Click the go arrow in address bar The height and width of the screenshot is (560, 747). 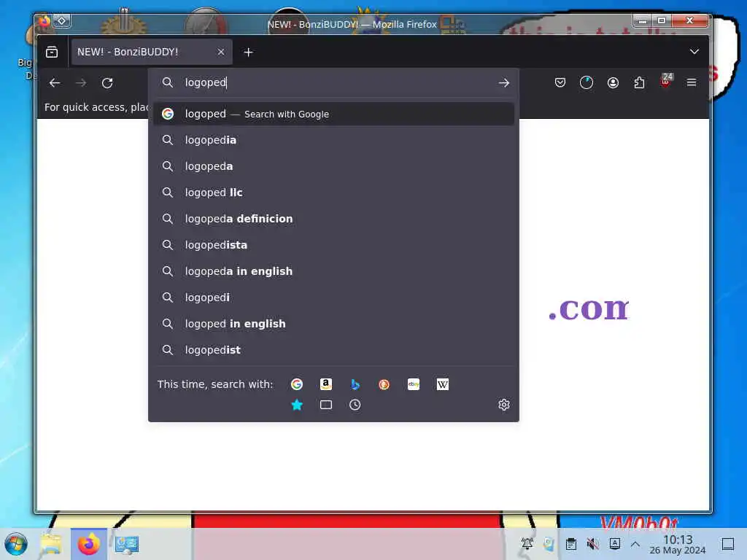click(503, 83)
